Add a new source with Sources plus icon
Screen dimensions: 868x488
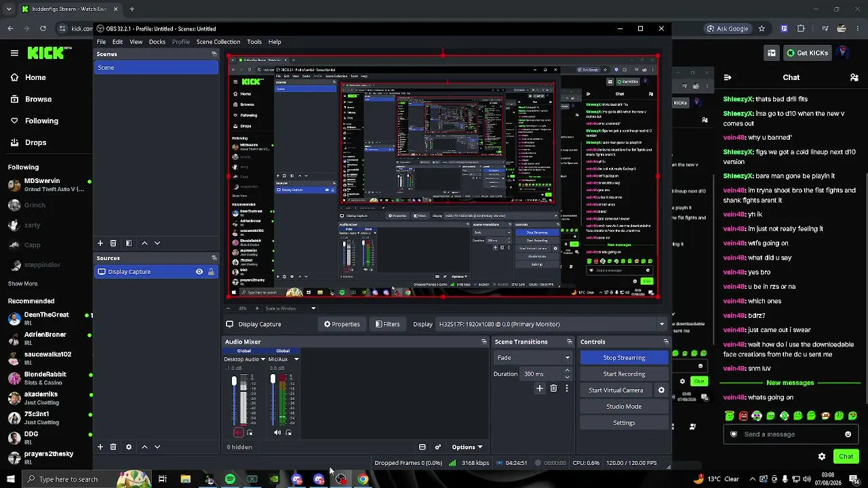coord(100,447)
